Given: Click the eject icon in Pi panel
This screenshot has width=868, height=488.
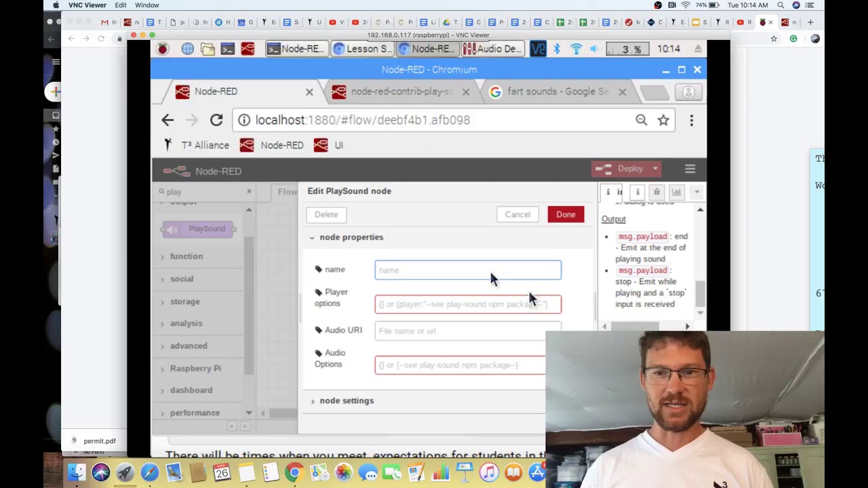Looking at the screenshot, I should tap(698, 49).
